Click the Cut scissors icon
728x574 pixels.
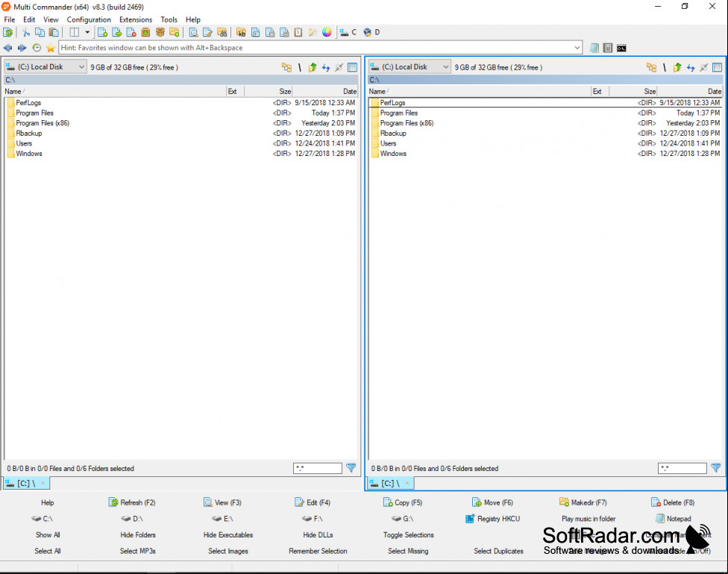point(26,32)
